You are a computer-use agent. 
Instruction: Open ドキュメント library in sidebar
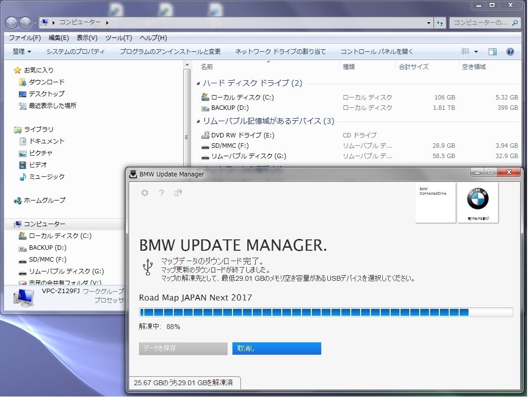pyautogui.click(x=42, y=142)
